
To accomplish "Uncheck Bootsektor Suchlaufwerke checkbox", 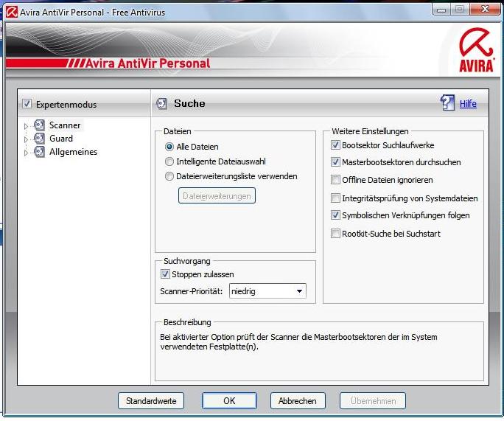I will 335,145.
